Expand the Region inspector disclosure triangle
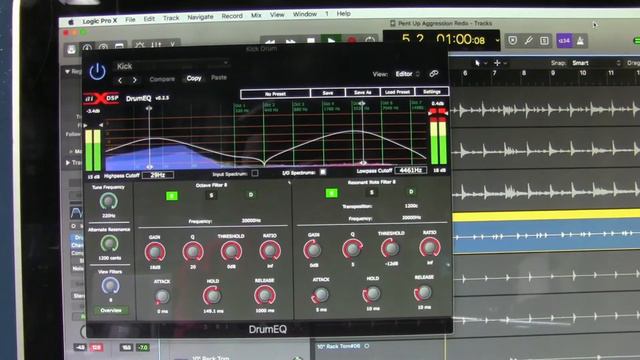Viewport: 640px width, 360px height. [67, 71]
